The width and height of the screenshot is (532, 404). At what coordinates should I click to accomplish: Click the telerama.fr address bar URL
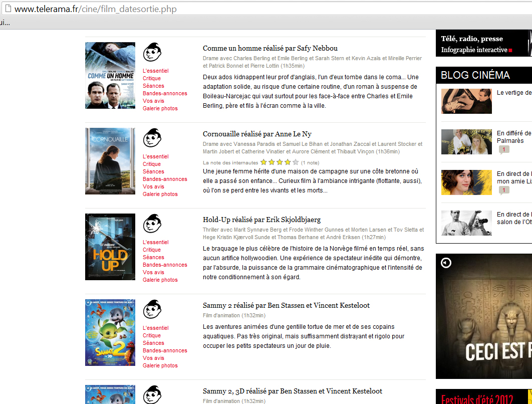95,9
